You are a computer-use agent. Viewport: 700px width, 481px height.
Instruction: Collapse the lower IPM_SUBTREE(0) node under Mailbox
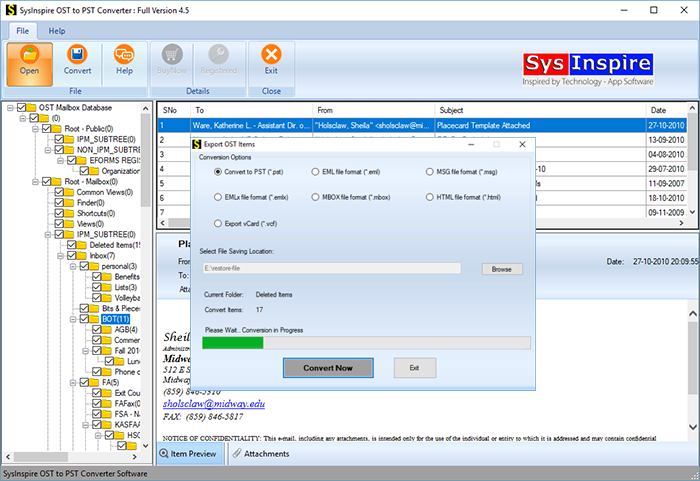coord(48,235)
